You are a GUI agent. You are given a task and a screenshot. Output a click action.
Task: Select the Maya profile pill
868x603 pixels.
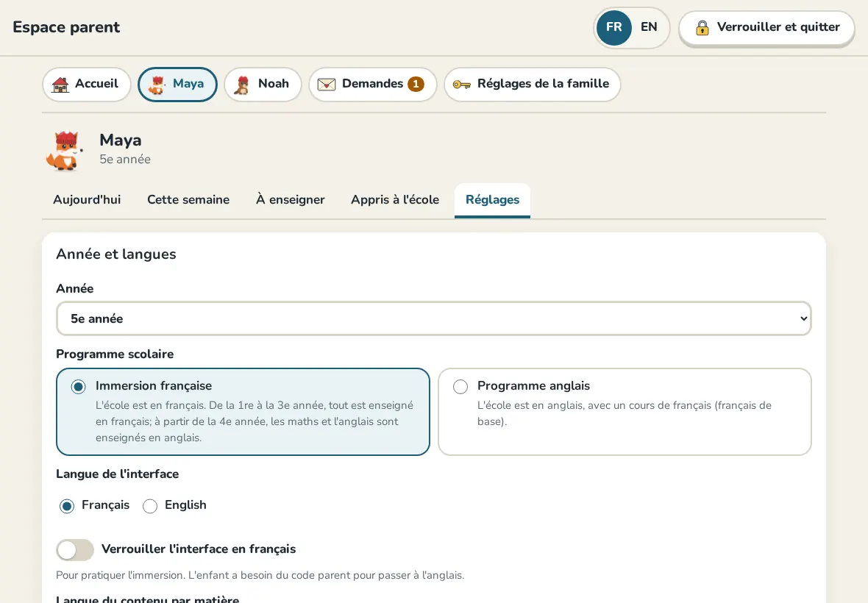click(177, 84)
